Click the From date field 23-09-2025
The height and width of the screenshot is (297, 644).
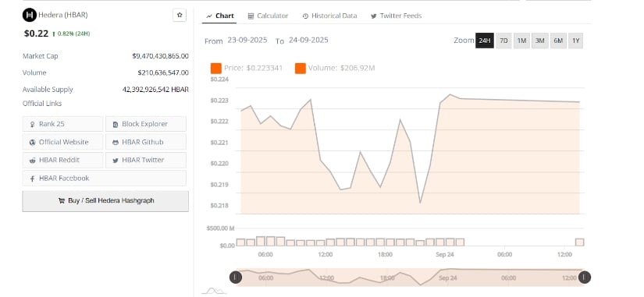click(247, 41)
